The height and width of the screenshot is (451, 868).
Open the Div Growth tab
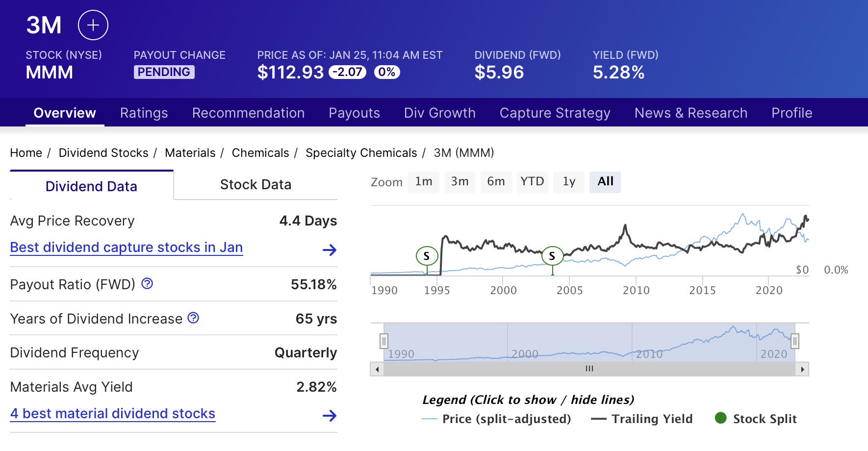click(440, 113)
